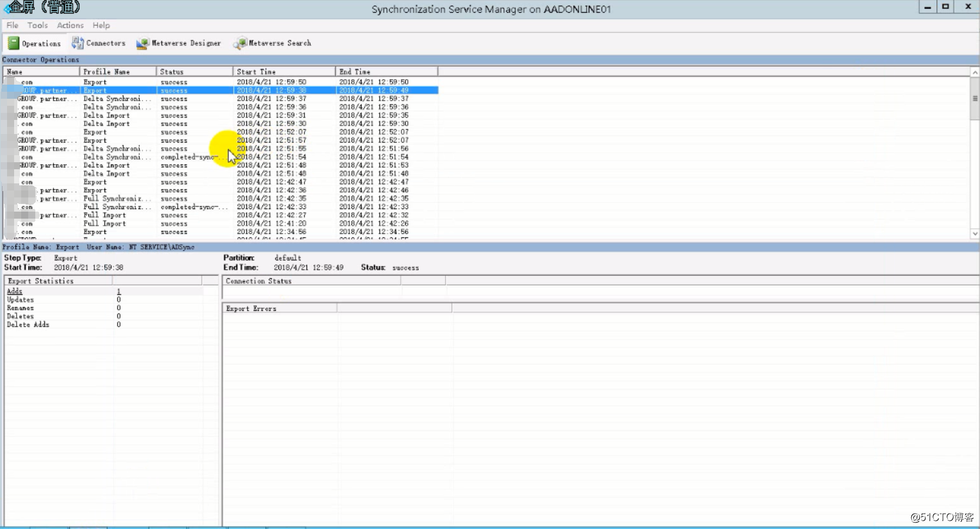Viewport: 980px width, 529px height.
Task: Sort by the Status column header
Action: [x=195, y=72]
